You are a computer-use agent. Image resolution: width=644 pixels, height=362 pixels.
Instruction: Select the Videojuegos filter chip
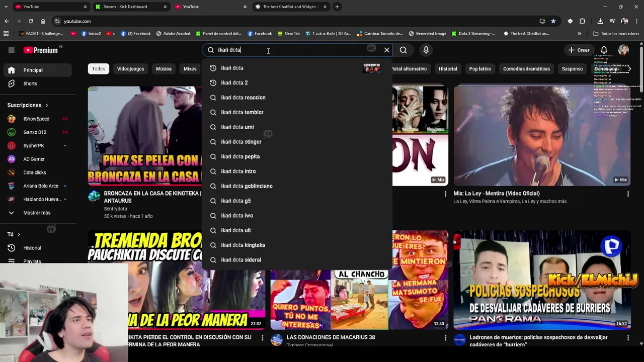click(x=130, y=69)
